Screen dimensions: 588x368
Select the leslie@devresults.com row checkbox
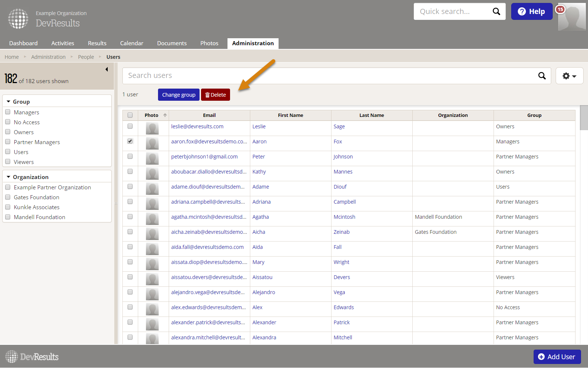coord(130,126)
